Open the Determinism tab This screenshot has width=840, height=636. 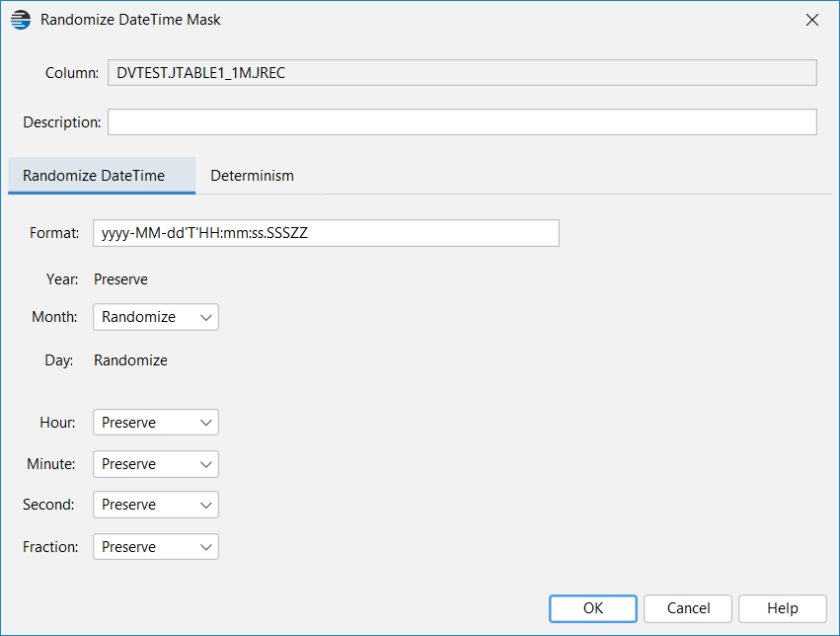(x=252, y=175)
